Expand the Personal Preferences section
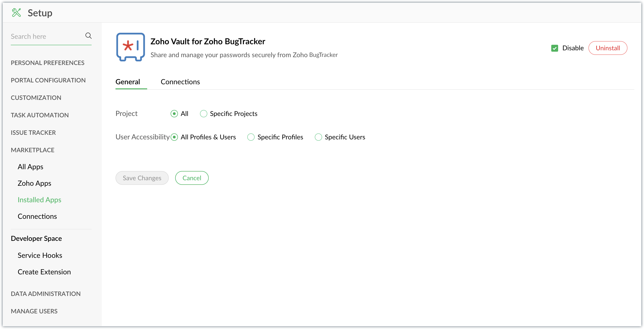644x329 pixels. click(x=48, y=63)
